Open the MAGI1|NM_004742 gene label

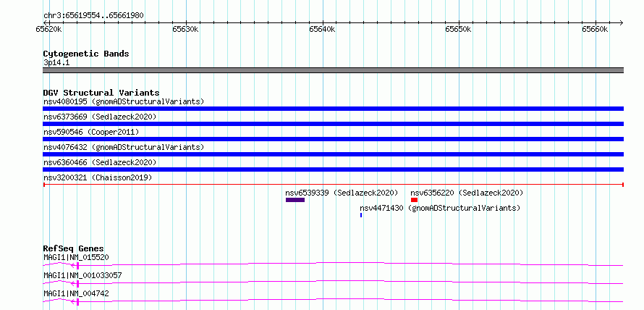coord(76,293)
